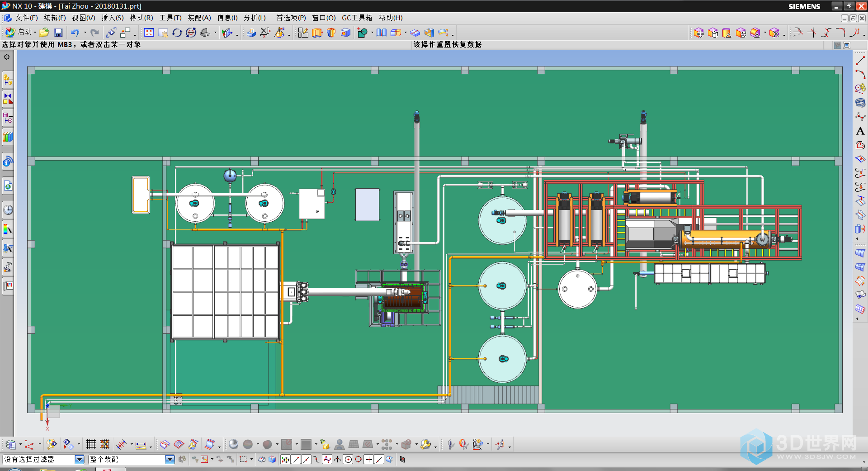Click the rotate view icon
Screen dimensions: 868x471
177,33
